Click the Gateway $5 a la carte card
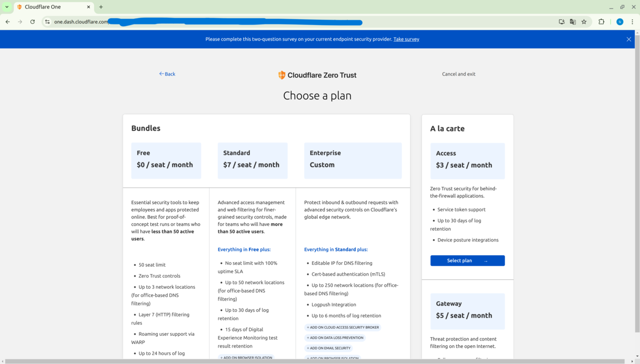Screen dimensions: 640x364 pyautogui.click(x=467, y=311)
